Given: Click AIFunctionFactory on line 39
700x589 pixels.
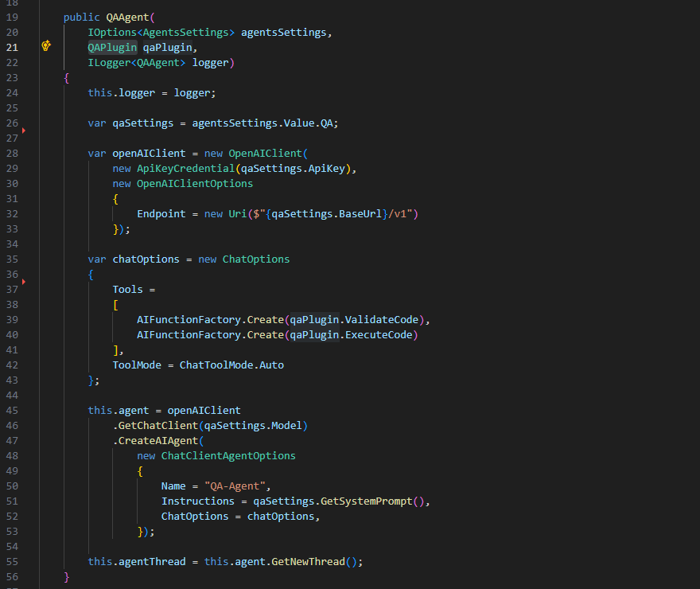Looking at the screenshot, I should click(x=189, y=320).
